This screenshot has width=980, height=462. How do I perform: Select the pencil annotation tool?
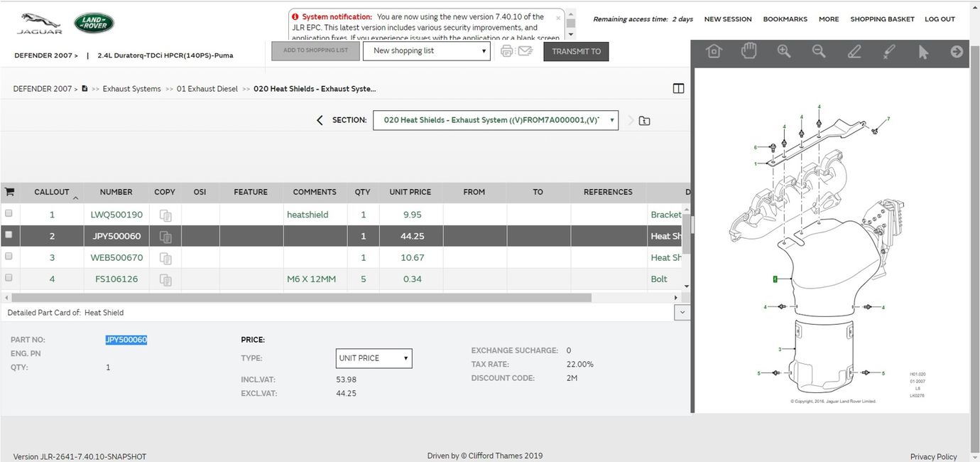(854, 51)
